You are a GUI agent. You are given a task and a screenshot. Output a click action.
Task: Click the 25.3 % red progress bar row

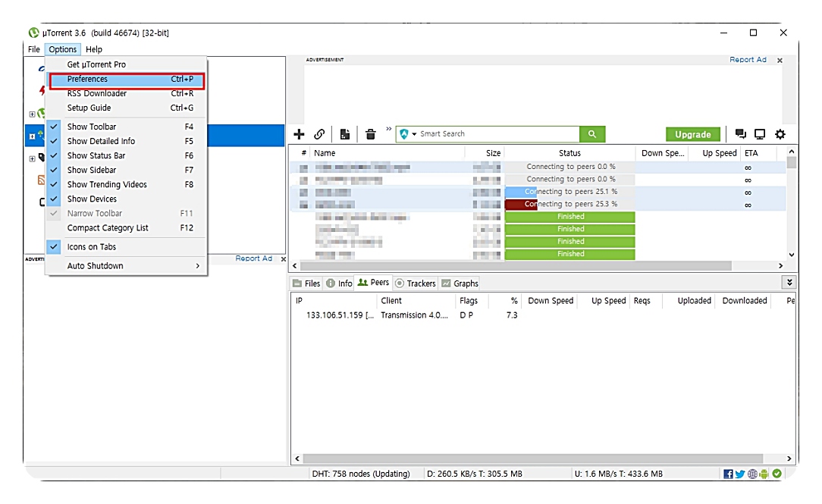[569, 205]
